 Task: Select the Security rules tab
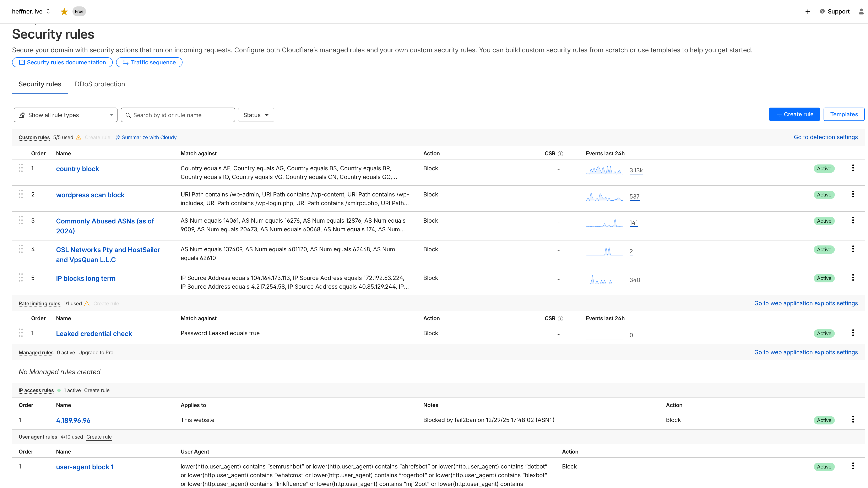tap(40, 84)
